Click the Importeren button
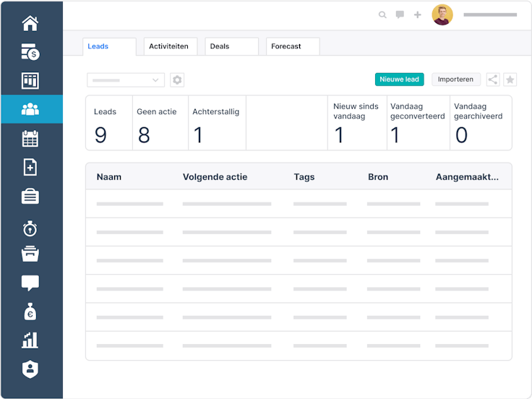This screenshot has height=399, width=532. (x=455, y=80)
